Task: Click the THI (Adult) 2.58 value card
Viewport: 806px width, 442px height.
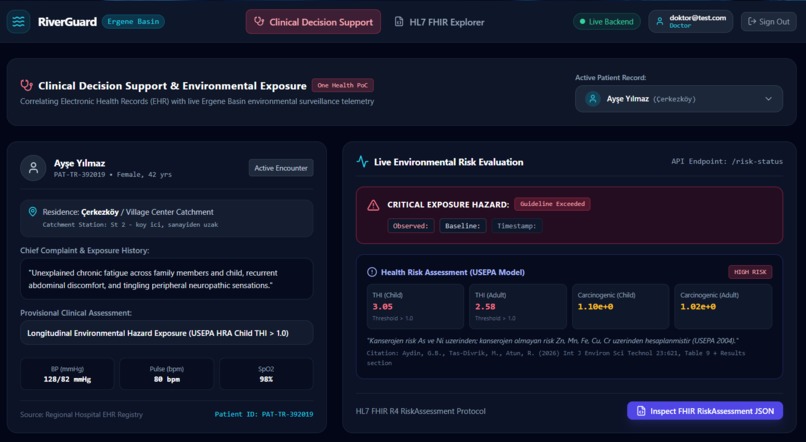Action: pos(518,306)
